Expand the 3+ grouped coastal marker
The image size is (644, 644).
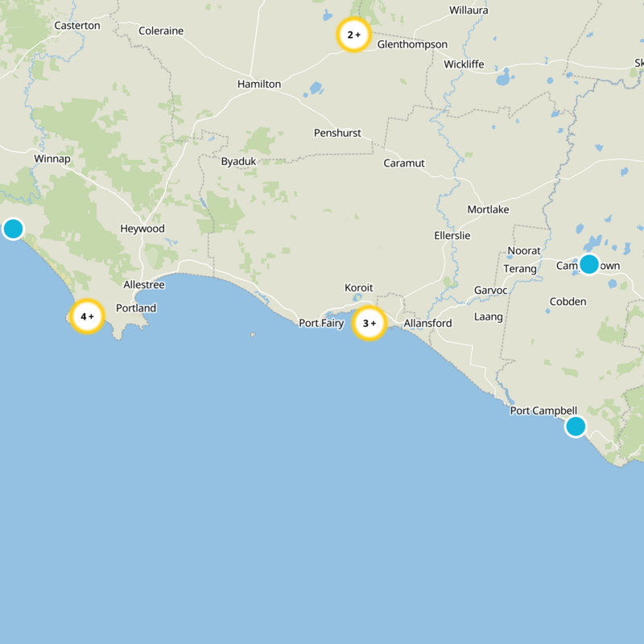point(370,323)
